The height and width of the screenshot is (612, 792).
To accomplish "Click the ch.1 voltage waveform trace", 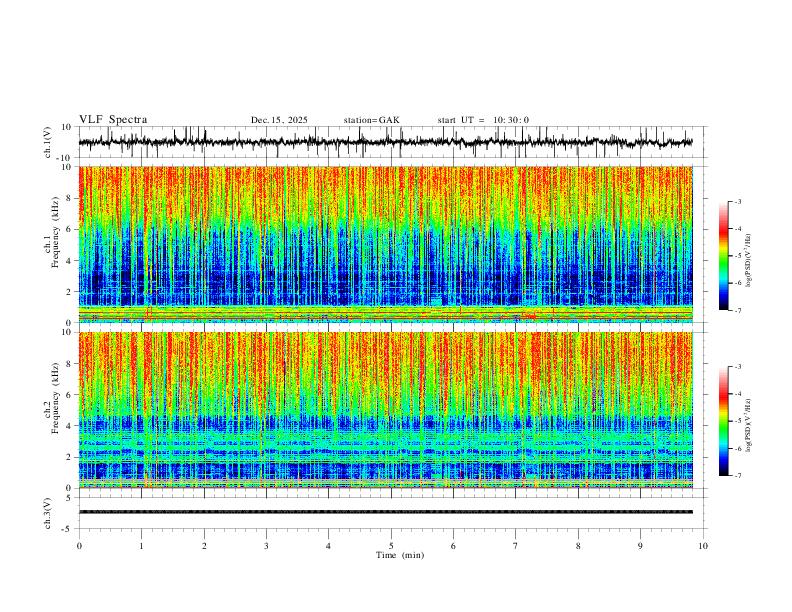I will [x=385, y=142].
